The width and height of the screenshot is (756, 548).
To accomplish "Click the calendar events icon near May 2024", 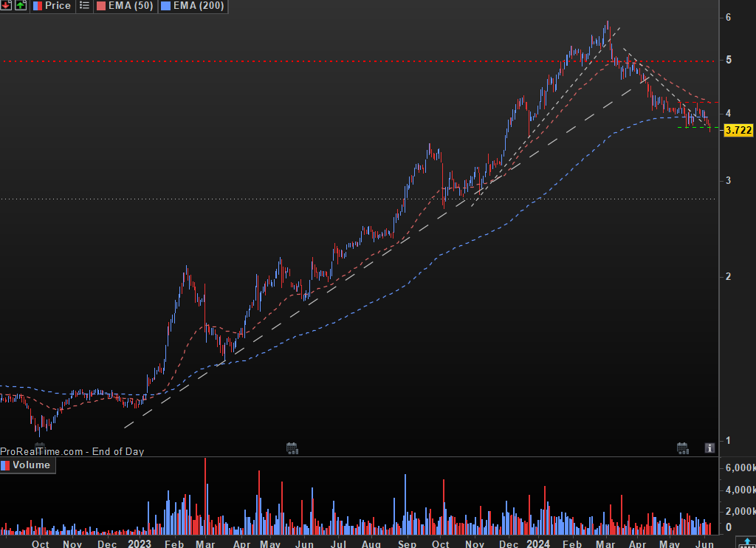I will click(682, 448).
